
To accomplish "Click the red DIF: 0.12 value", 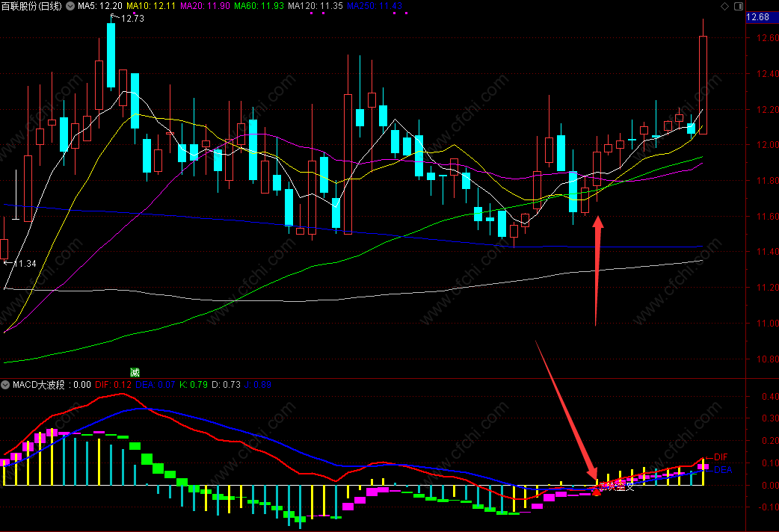I will 114,385.
